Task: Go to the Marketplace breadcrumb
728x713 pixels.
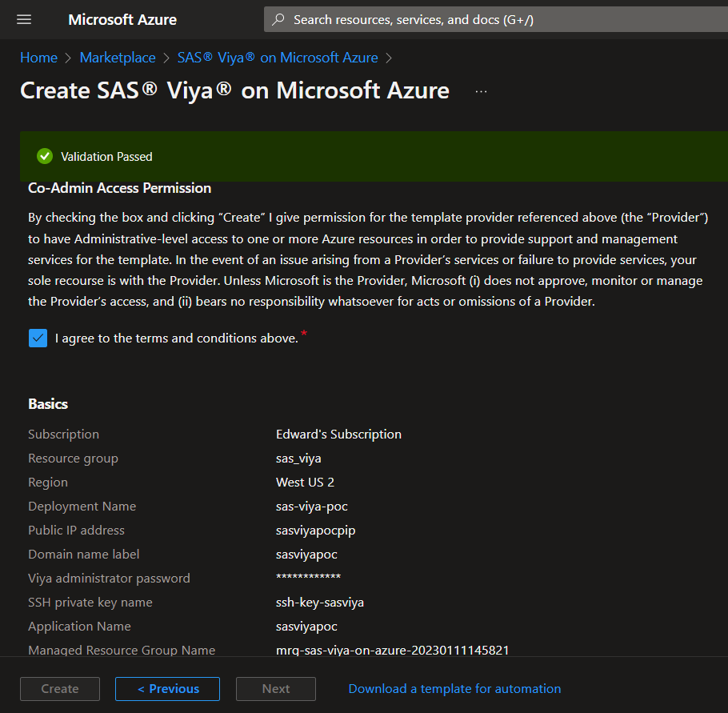Action: 118,58
